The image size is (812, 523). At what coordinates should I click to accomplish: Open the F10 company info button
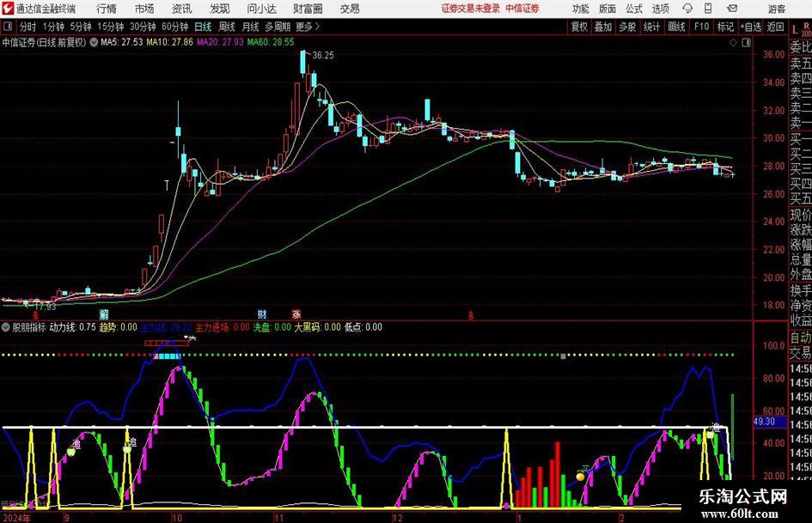click(701, 27)
